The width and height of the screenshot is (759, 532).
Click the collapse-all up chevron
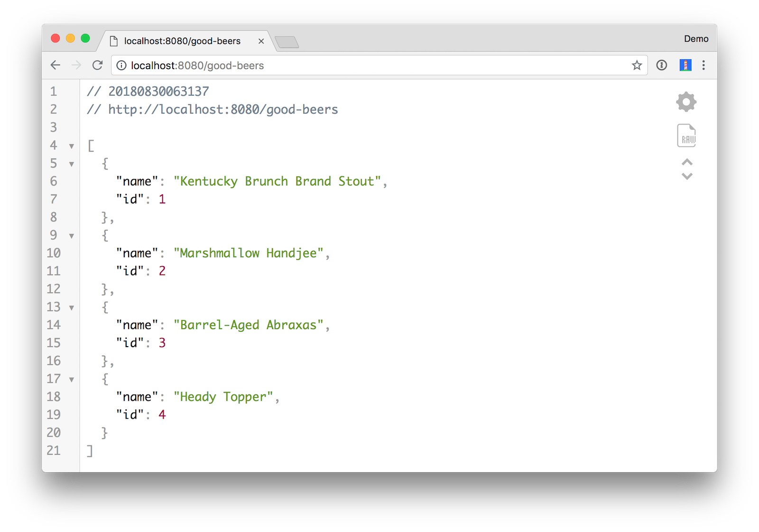[x=686, y=163]
